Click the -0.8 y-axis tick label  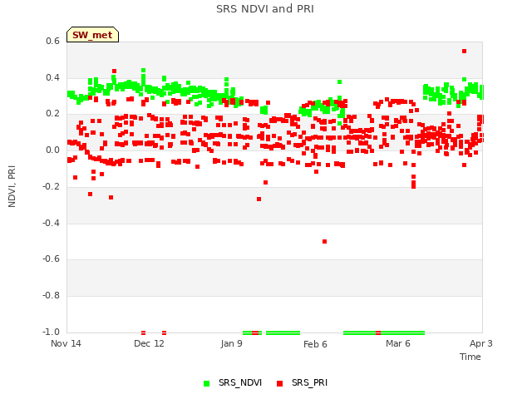coord(51,296)
